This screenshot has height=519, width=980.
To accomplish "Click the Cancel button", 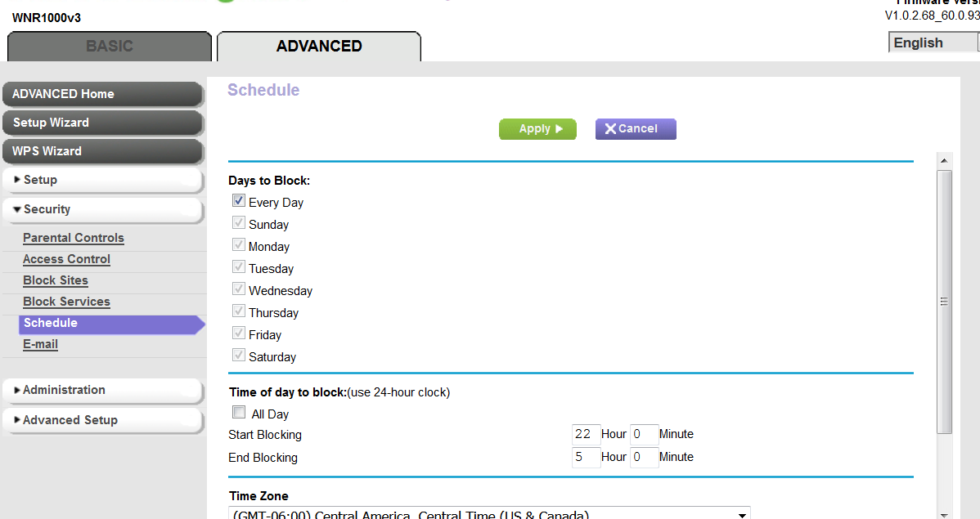I will (636, 129).
